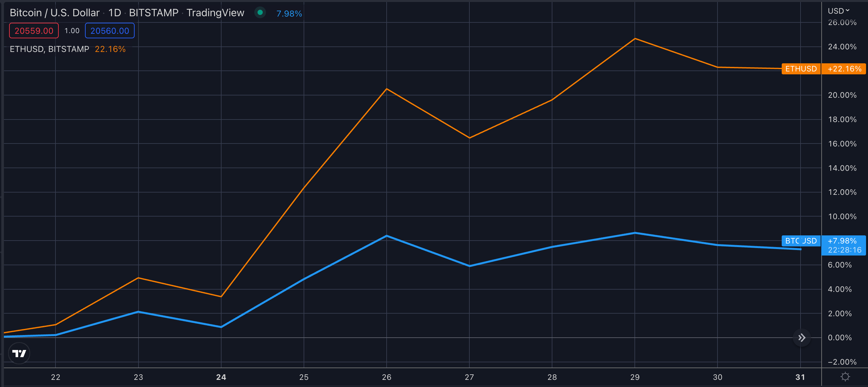
Task: Click the red sell price 20559.00
Action: pyautogui.click(x=34, y=31)
